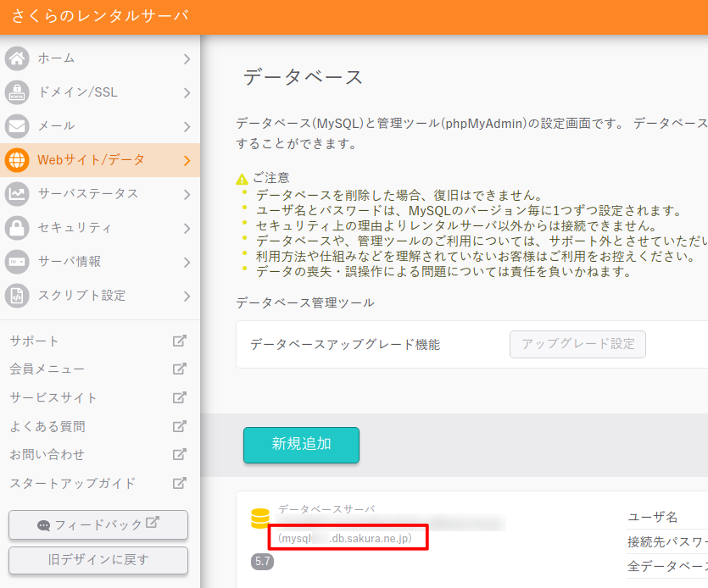Click the script settings file icon
Image resolution: width=708 pixels, height=588 pixels.
[x=17, y=296]
